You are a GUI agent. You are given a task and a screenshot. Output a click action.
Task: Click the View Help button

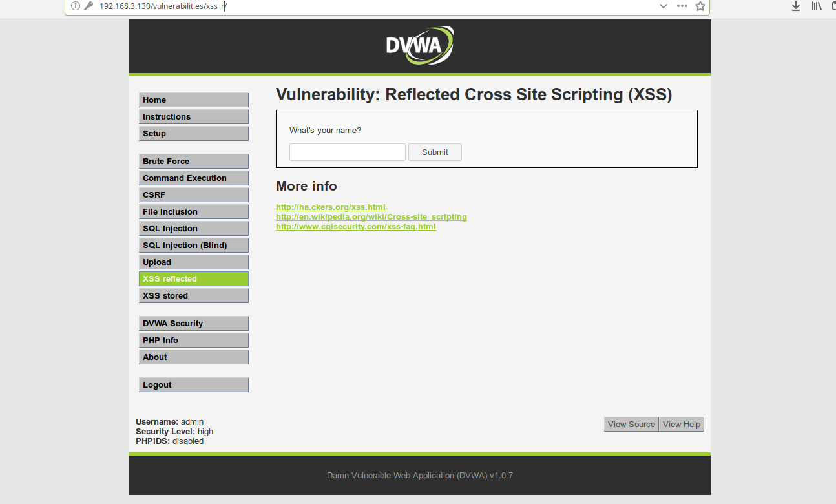click(x=682, y=425)
